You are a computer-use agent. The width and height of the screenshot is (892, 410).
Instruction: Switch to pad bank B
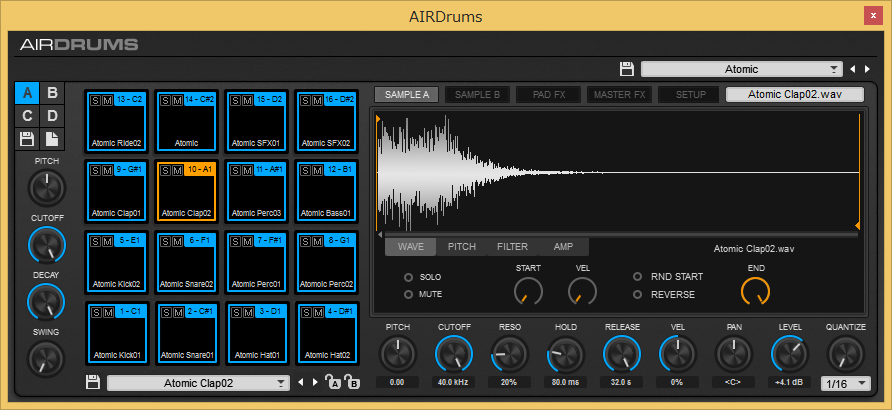(x=52, y=93)
